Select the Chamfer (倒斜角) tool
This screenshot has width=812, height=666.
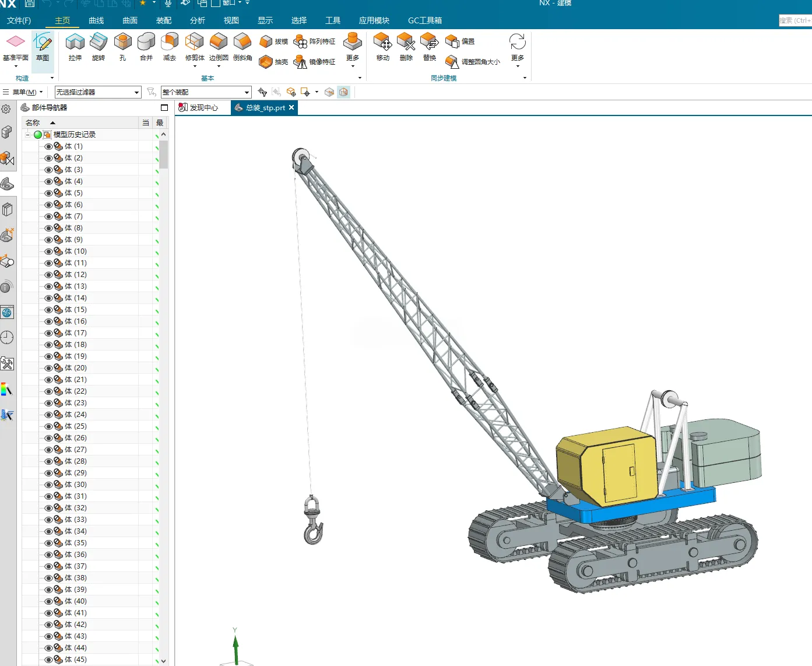point(242,47)
